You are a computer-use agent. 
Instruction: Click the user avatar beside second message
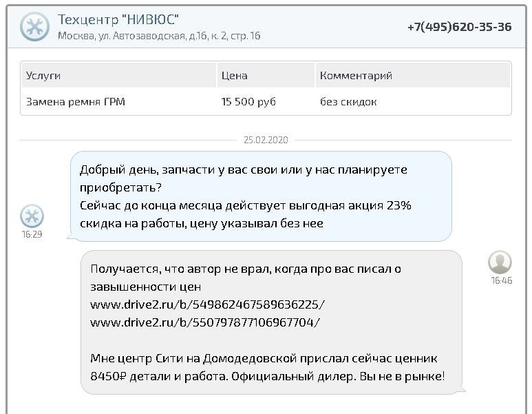pyautogui.click(x=500, y=262)
